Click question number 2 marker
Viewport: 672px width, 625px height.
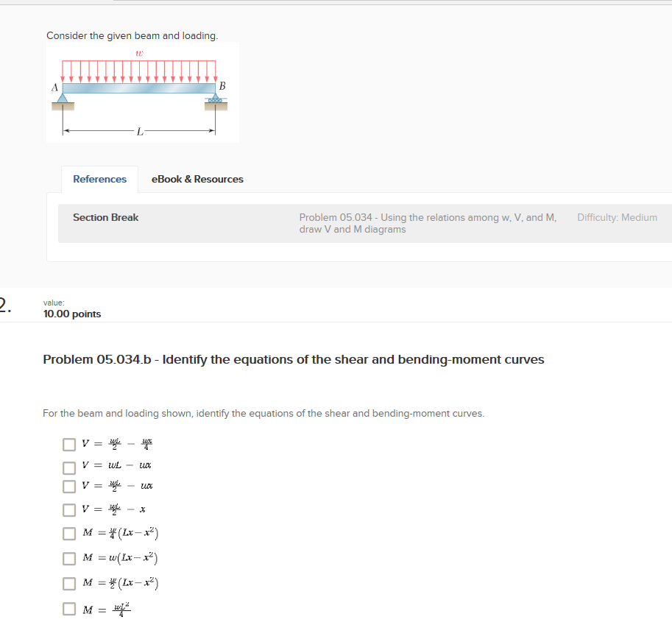tap(4, 305)
